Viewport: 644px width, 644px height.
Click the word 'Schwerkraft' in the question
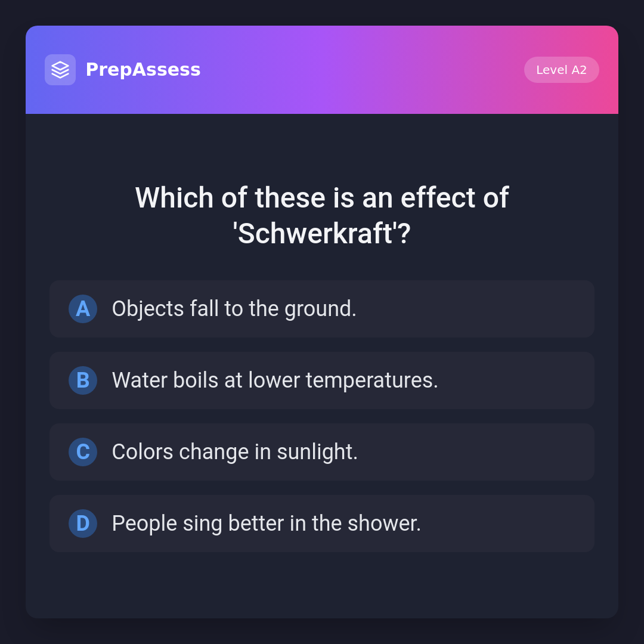(315, 234)
